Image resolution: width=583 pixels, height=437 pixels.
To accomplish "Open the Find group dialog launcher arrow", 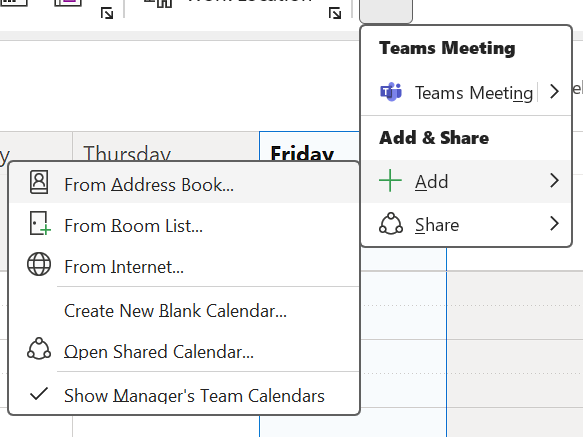I will click(x=335, y=14).
